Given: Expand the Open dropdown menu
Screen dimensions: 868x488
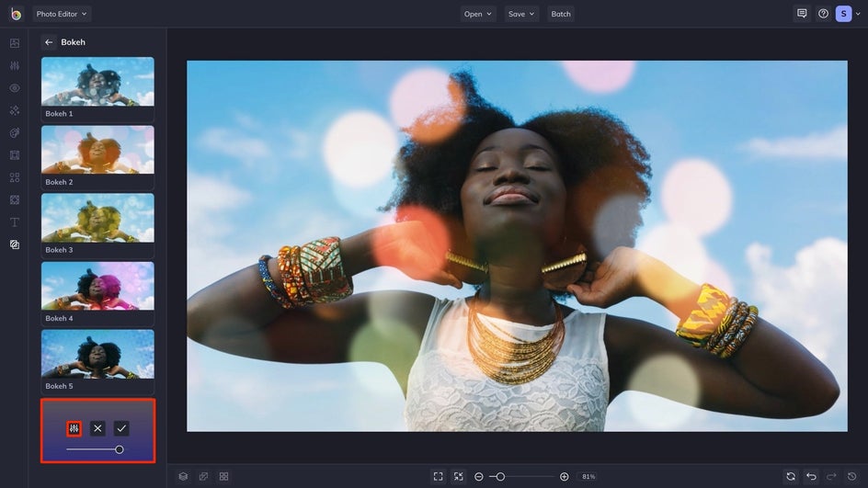Looking at the screenshot, I should (x=478, y=14).
